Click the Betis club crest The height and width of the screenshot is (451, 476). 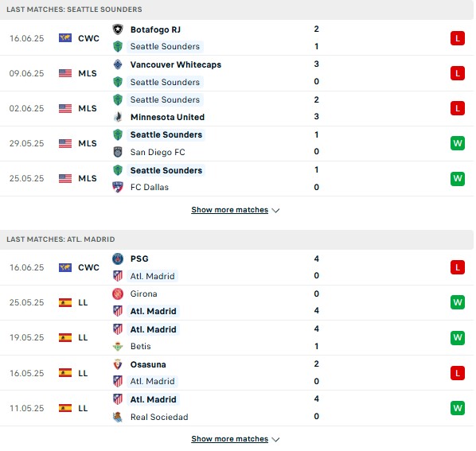pos(118,346)
